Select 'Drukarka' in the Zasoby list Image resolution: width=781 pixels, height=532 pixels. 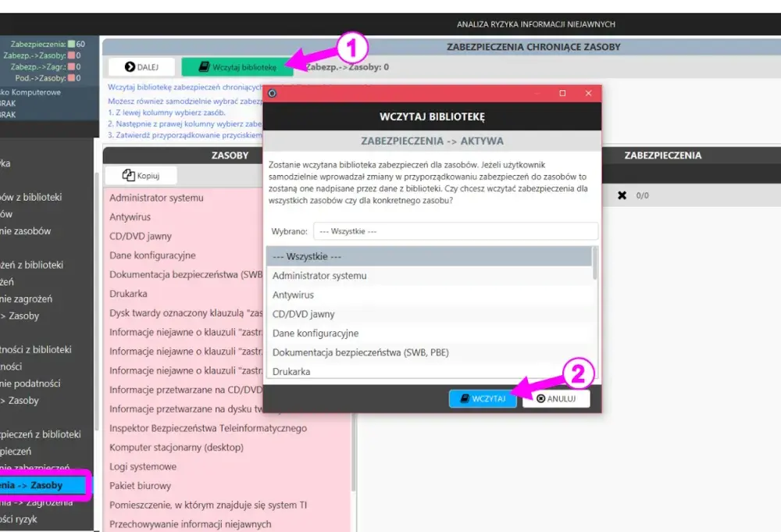[184, 294]
